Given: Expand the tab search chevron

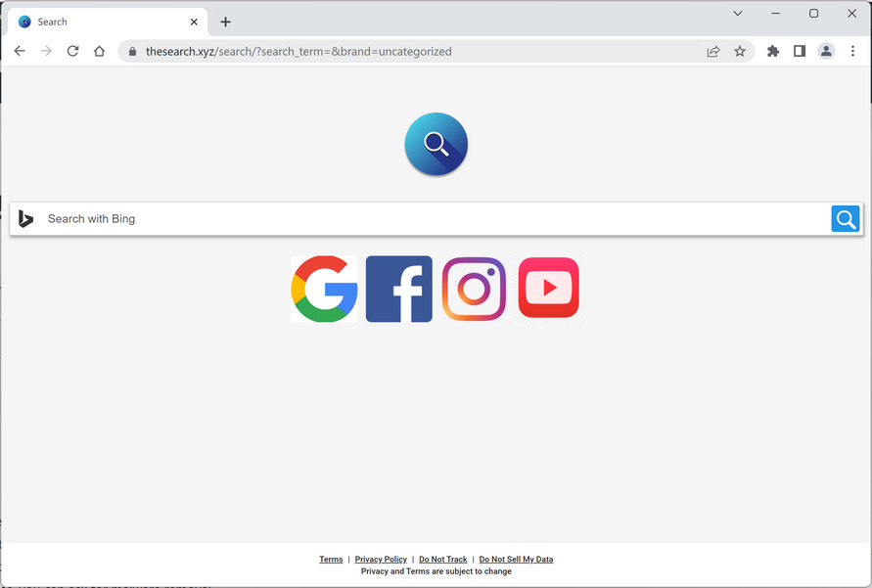Looking at the screenshot, I should (737, 14).
